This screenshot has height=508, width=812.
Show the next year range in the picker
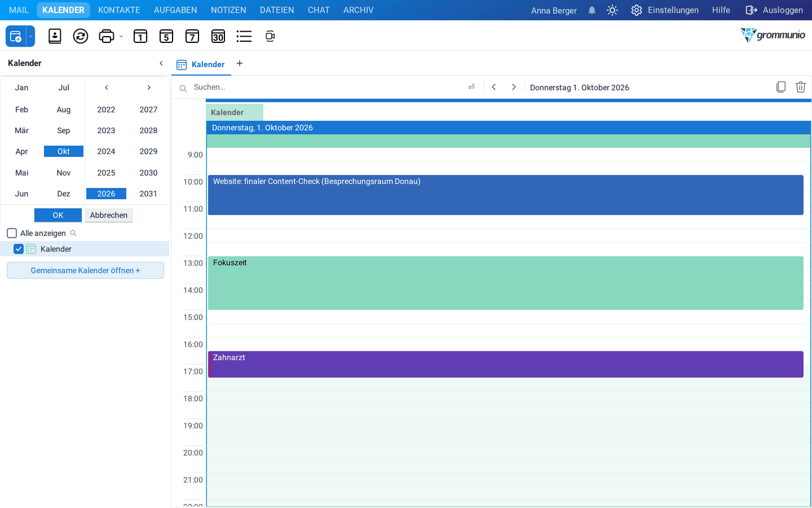click(x=149, y=87)
